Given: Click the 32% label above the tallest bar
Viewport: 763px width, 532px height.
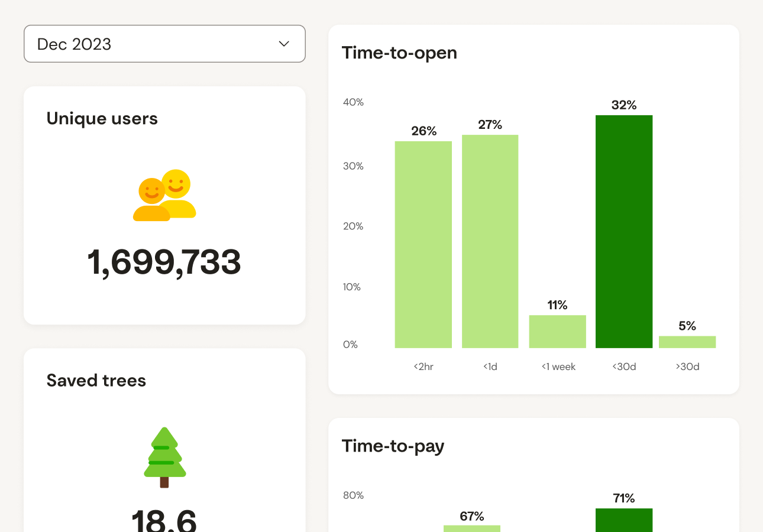Looking at the screenshot, I should pos(624,105).
